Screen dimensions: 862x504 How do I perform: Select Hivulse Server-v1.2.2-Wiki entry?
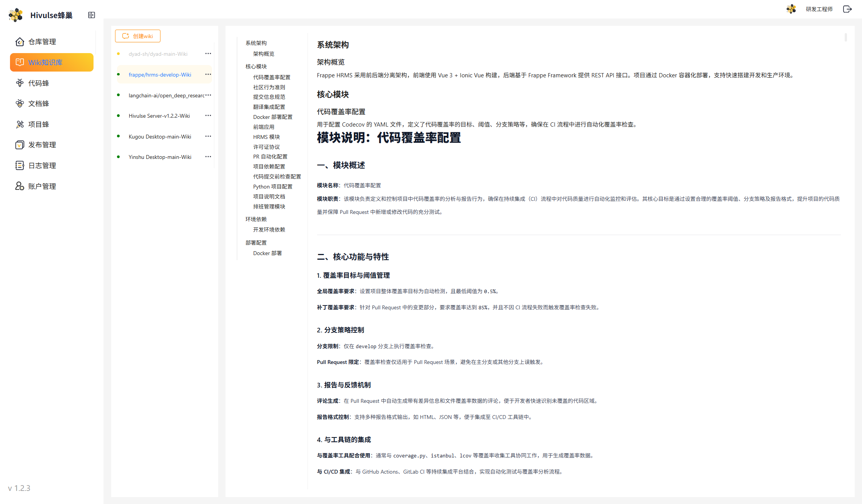click(x=159, y=116)
